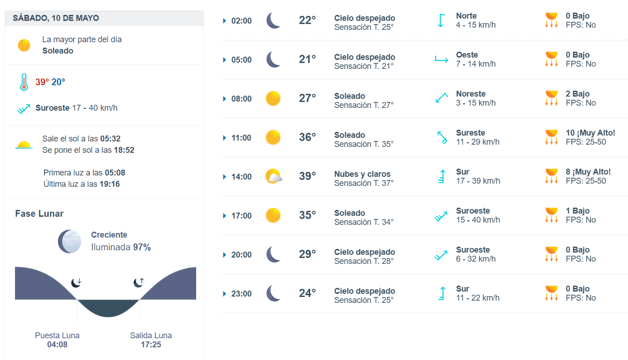Click the Fase Lunar heading
The image size is (628, 360).
coord(39,214)
